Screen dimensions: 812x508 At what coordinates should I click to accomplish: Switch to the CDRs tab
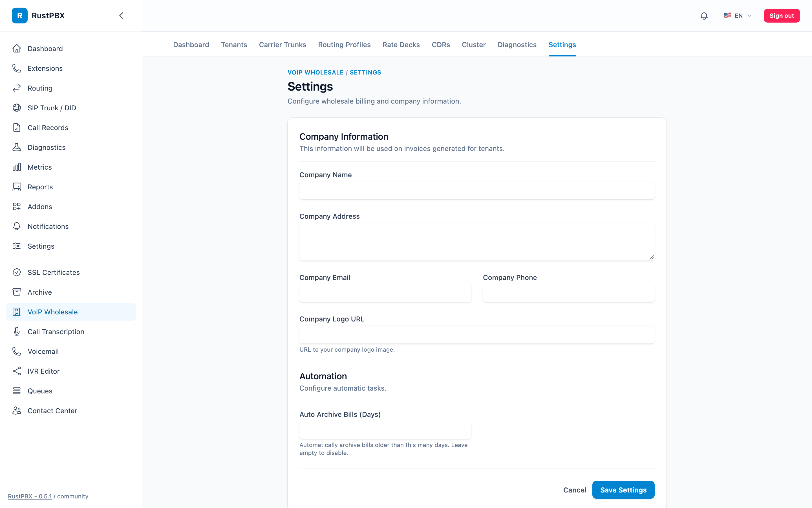[441, 45]
